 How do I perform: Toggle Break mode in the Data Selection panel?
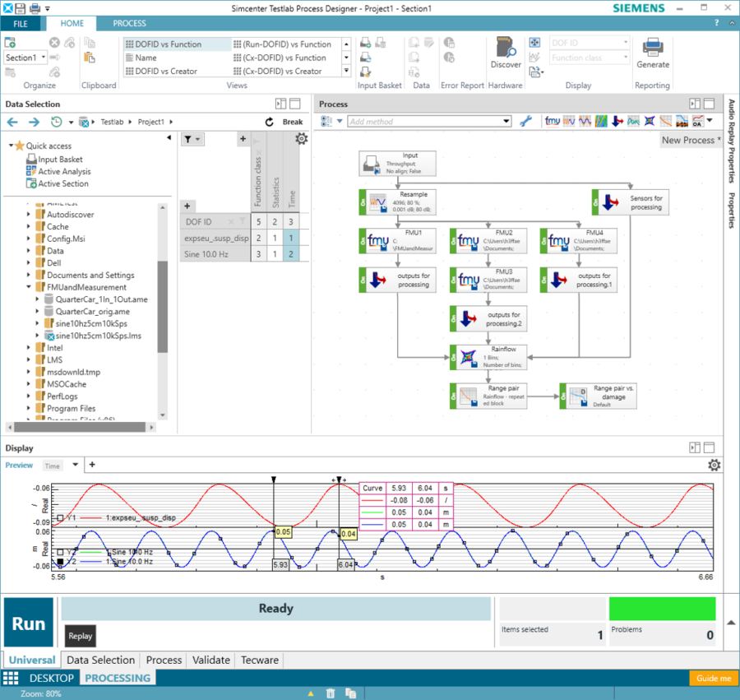pos(294,121)
